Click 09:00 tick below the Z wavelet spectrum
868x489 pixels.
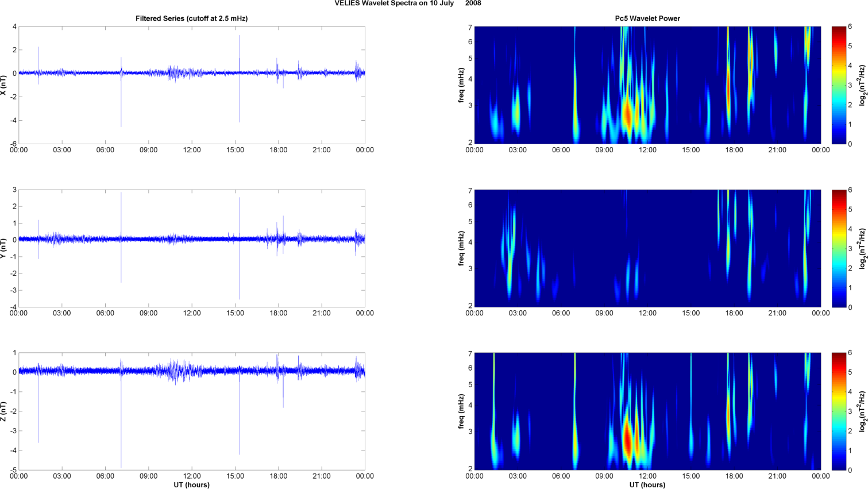pos(604,476)
